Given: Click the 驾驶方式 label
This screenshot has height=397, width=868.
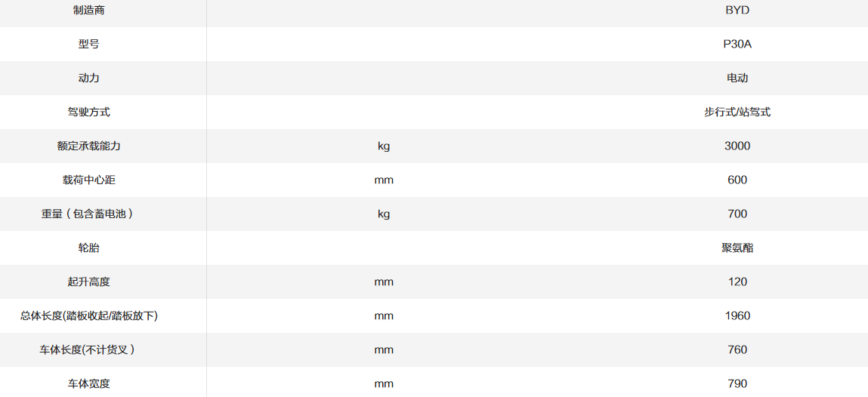Looking at the screenshot, I should pos(88,112).
